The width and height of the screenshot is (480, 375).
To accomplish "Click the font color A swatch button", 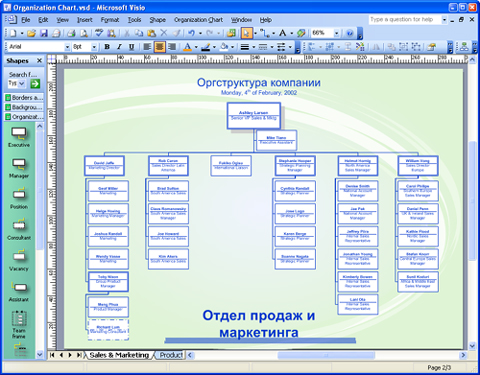I will pyautogui.click(x=187, y=47).
